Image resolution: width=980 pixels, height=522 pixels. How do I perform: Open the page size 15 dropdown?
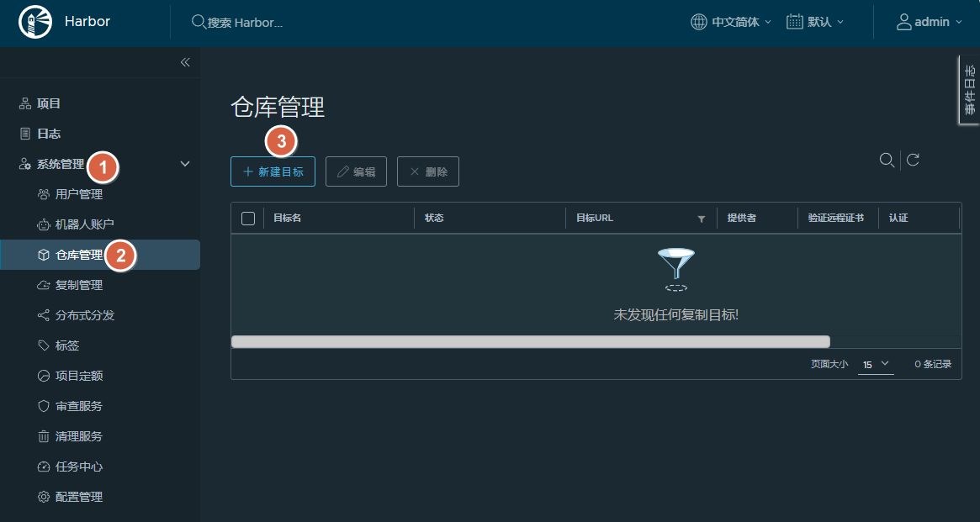coord(876,364)
